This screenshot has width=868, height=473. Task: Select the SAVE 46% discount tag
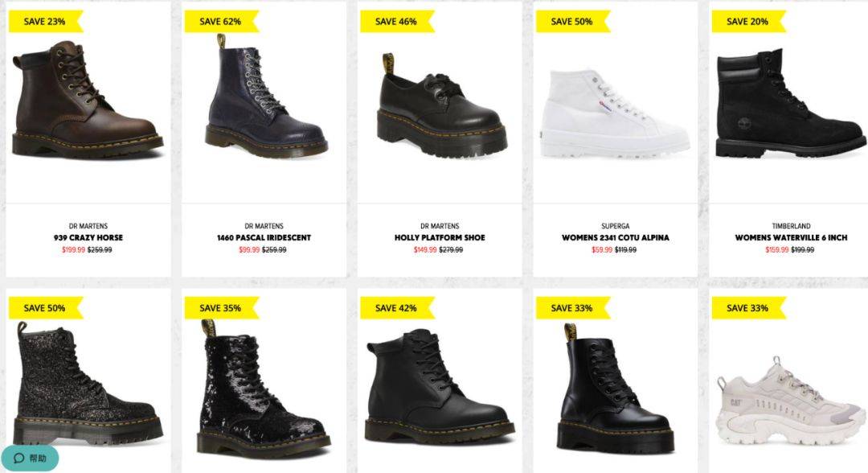coord(397,22)
